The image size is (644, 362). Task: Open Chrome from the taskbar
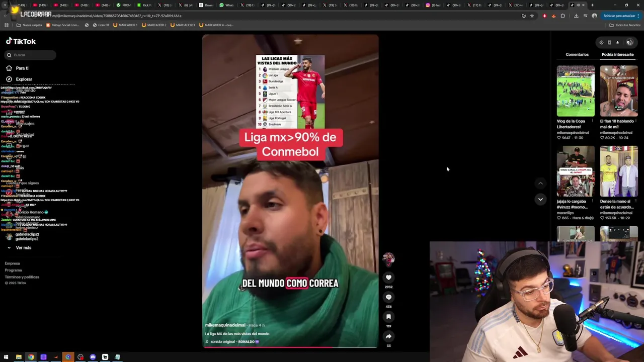coord(31,357)
